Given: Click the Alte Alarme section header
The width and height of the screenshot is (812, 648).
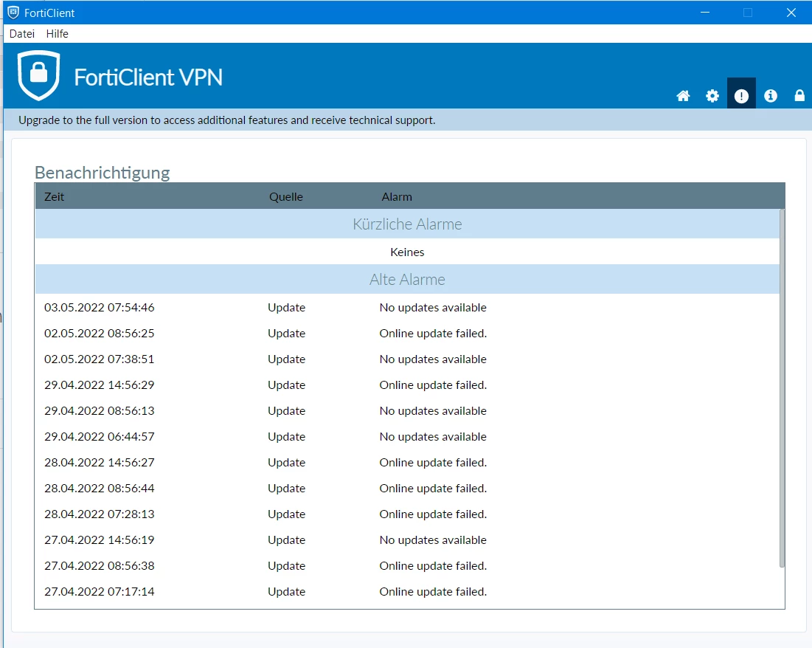Looking at the screenshot, I should (x=407, y=280).
